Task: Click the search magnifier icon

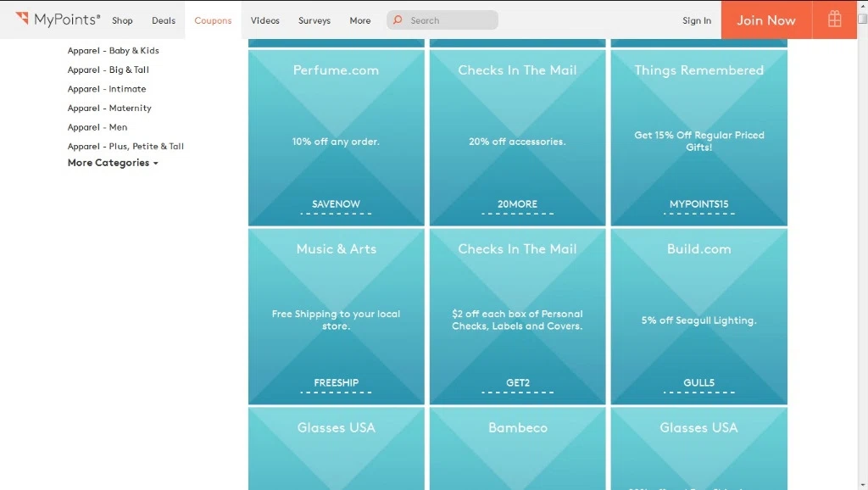Action: (x=398, y=20)
